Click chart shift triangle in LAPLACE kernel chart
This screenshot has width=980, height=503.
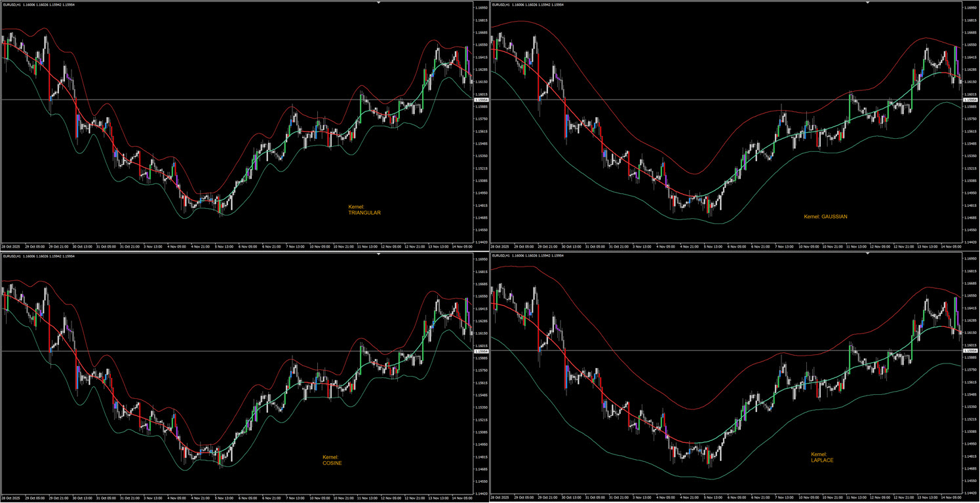click(x=868, y=254)
